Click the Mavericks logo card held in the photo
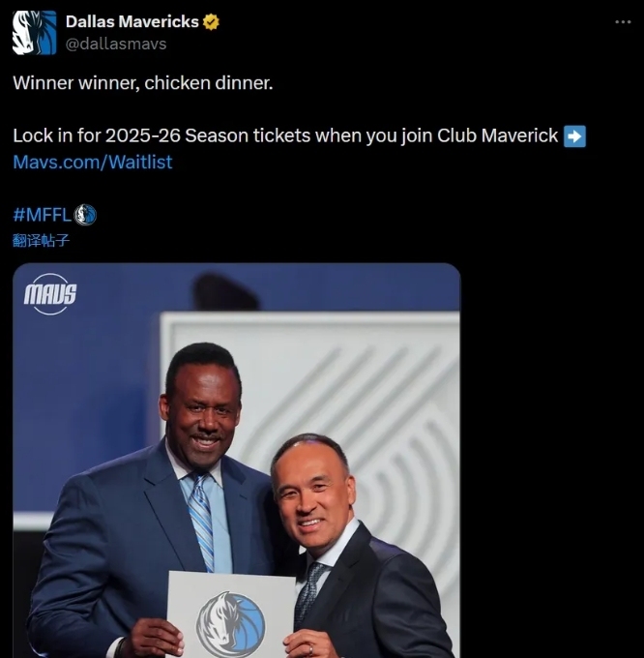This screenshot has height=658, width=644. tap(230, 615)
